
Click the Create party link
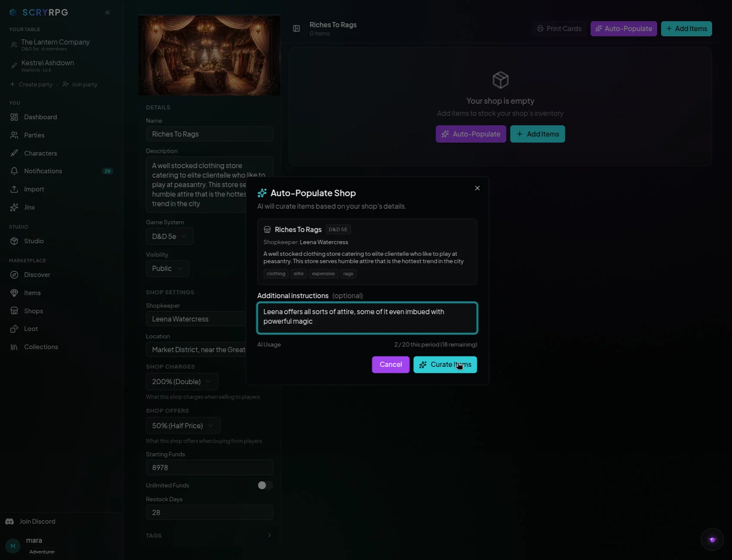31,84
